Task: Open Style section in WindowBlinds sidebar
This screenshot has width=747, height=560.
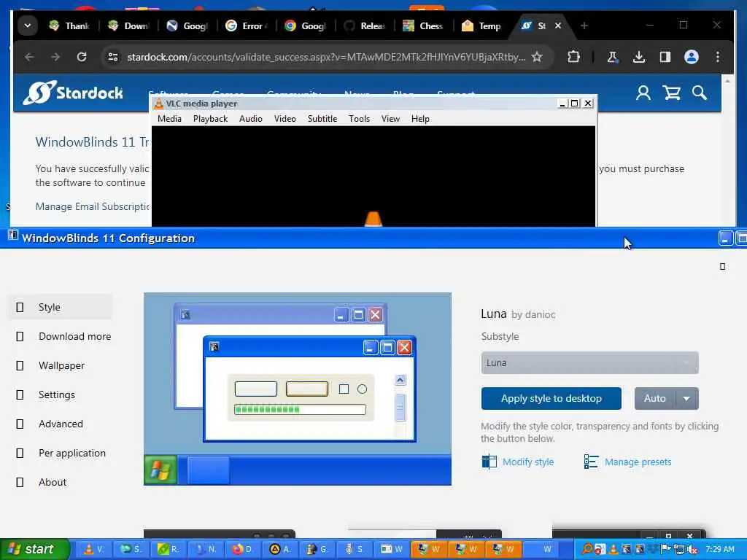Action: 60,307
